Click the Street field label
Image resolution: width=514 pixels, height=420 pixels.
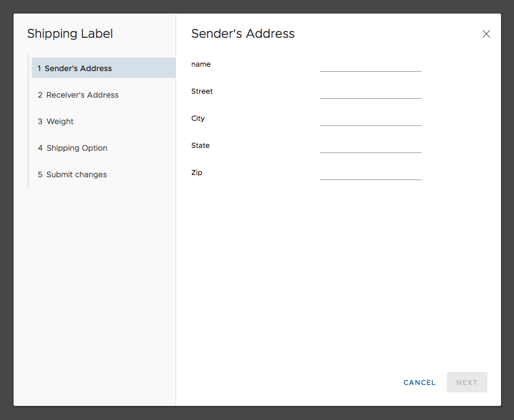pos(202,91)
